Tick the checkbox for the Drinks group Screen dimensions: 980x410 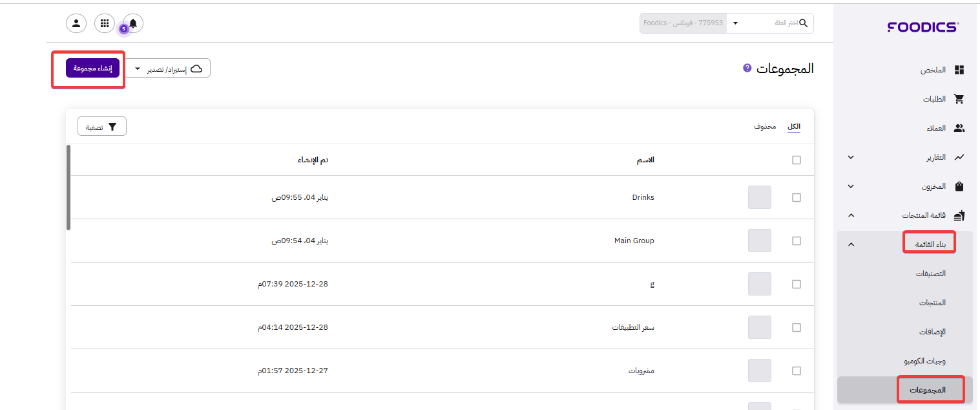[x=797, y=197]
